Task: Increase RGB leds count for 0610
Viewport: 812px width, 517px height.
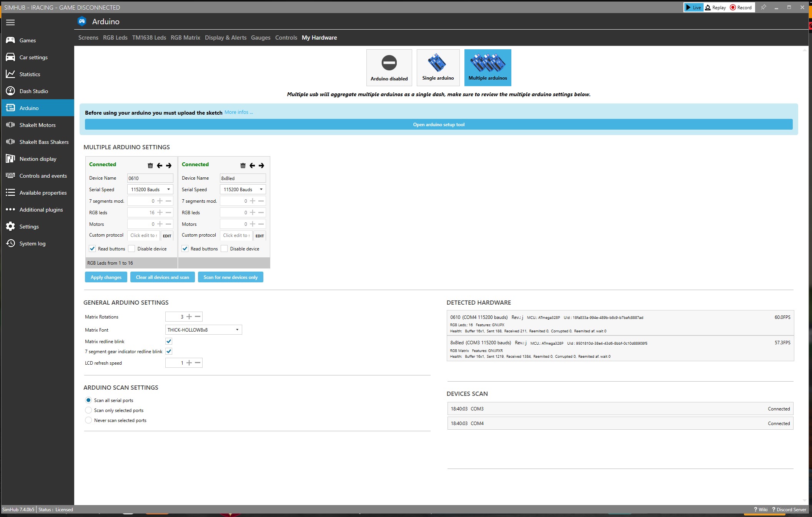Action: pyautogui.click(x=160, y=212)
